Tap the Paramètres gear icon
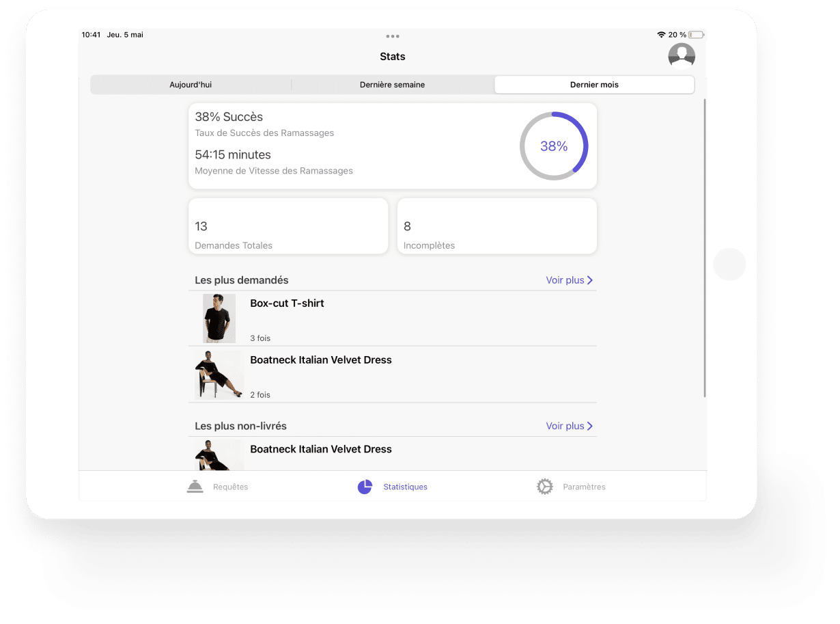 coord(544,487)
